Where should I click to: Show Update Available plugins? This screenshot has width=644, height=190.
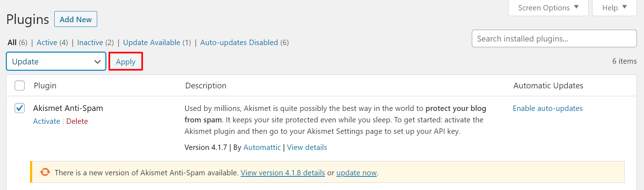pyautogui.click(x=151, y=43)
